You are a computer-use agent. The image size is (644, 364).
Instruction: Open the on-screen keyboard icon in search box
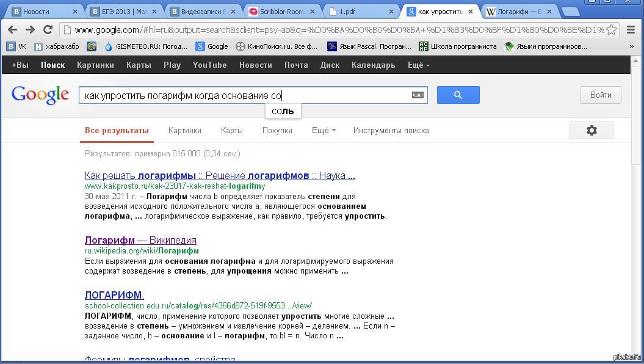tap(418, 95)
